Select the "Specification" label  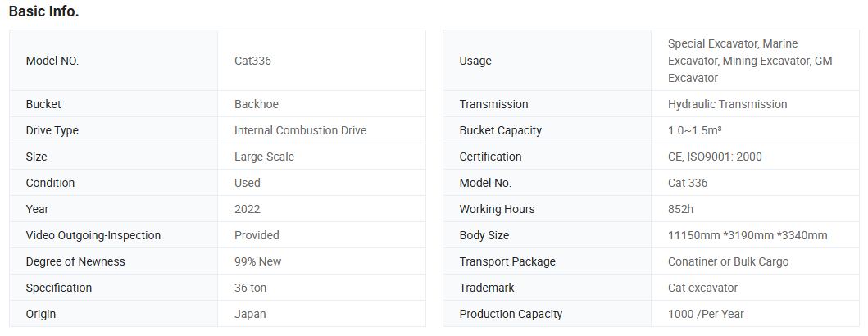click(59, 288)
